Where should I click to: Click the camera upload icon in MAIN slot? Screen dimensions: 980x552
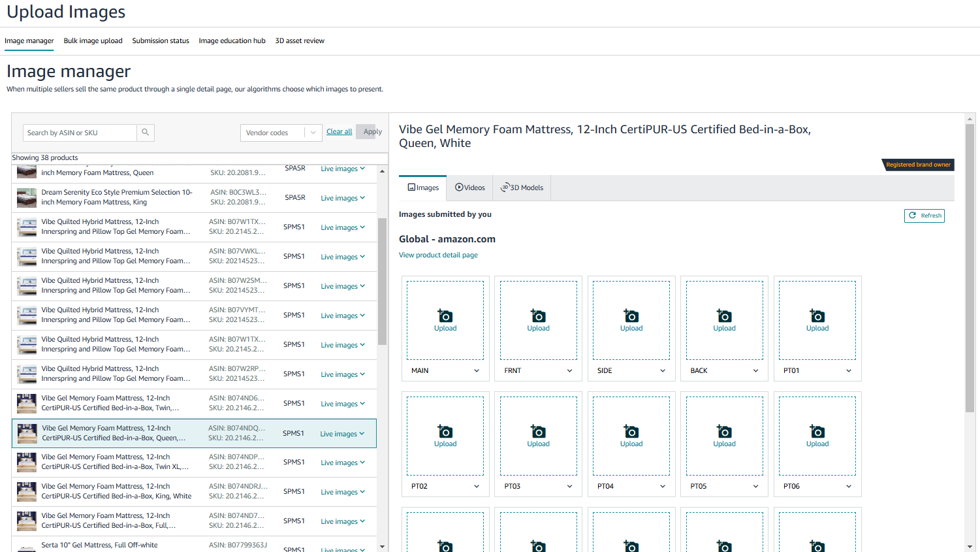pos(445,316)
